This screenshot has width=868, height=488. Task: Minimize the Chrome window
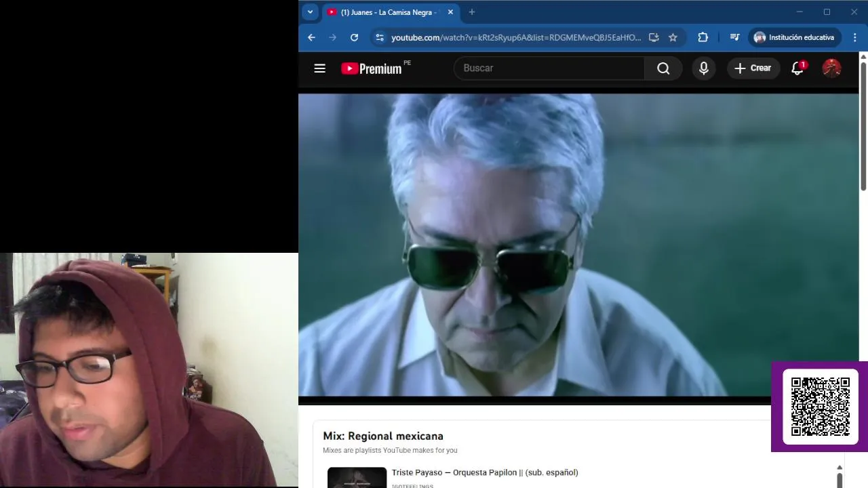(800, 12)
